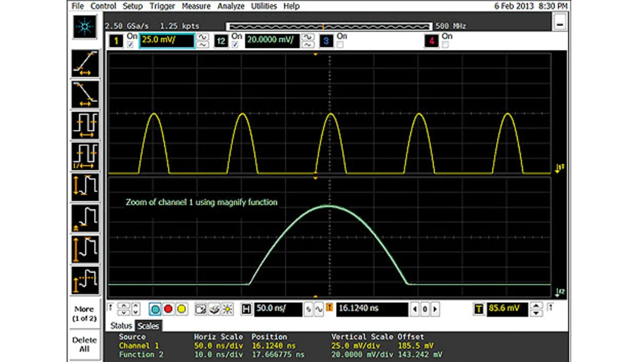
Task: Enable the channel 4 On checkbox
Action: [445, 45]
